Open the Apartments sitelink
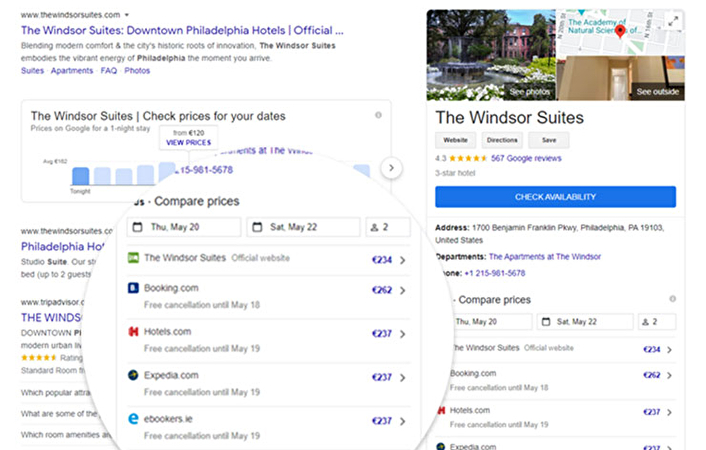This screenshot has width=706, height=450. (72, 71)
